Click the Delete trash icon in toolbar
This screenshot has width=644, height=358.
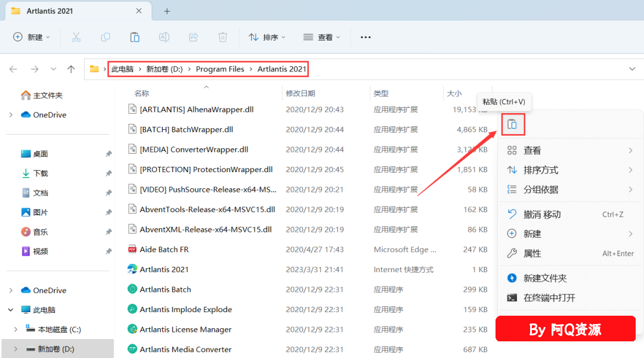(x=222, y=38)
